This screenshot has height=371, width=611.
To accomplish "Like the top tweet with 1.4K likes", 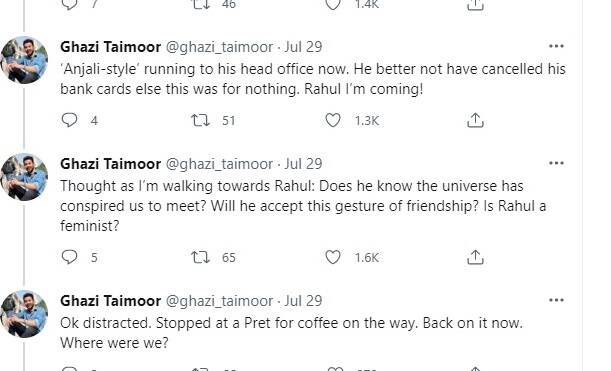I will (x=333, y=5).
